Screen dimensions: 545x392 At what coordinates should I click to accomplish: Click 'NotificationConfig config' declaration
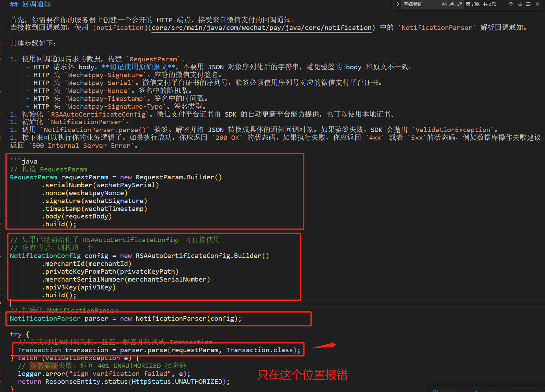point(59,256)
